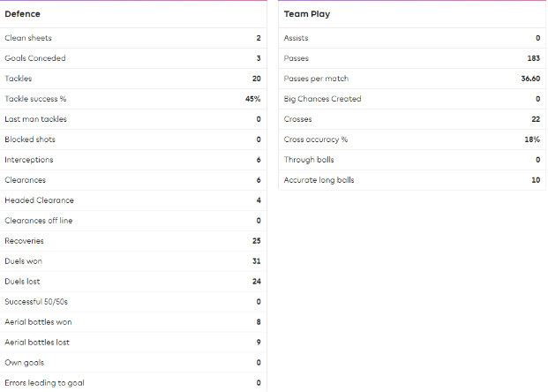Select the Tackles stat label
Image resolution: width=548 pixels, height=392 pixels.
[18, 79]
